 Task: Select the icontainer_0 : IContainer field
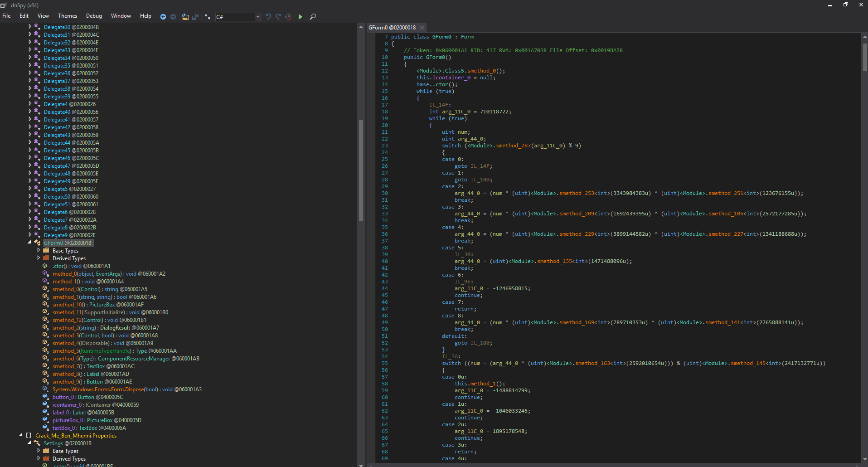coord(96,405)
